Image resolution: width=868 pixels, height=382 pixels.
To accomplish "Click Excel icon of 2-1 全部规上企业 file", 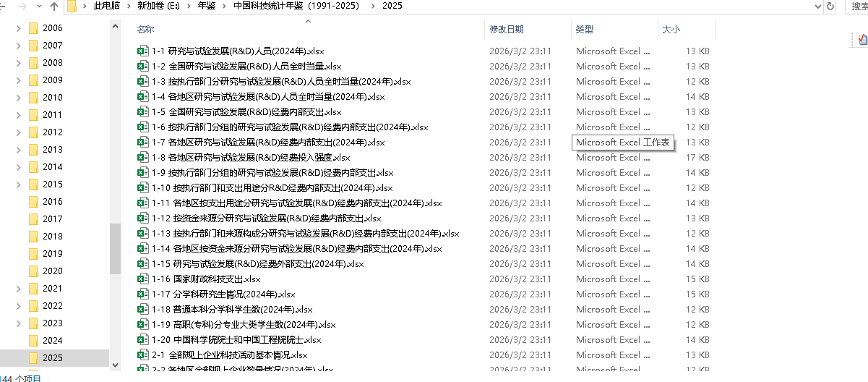I will click(143, 355).
